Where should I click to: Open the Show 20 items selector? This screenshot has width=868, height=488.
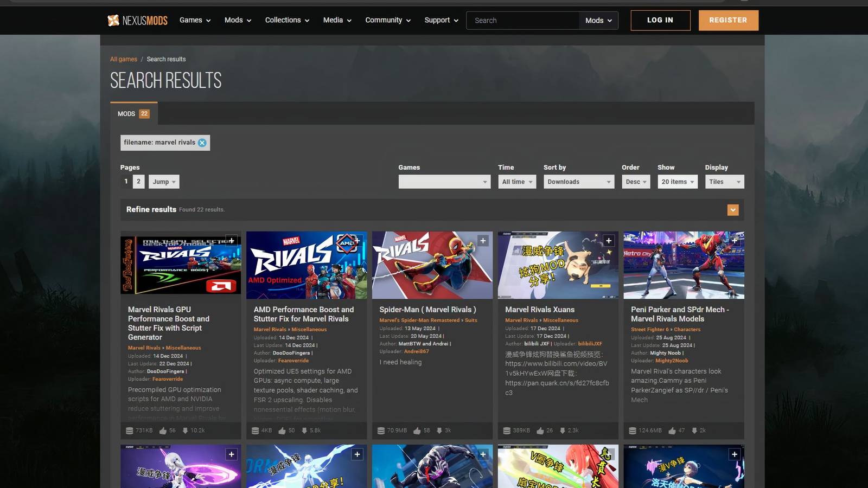[x=676, y=182]
